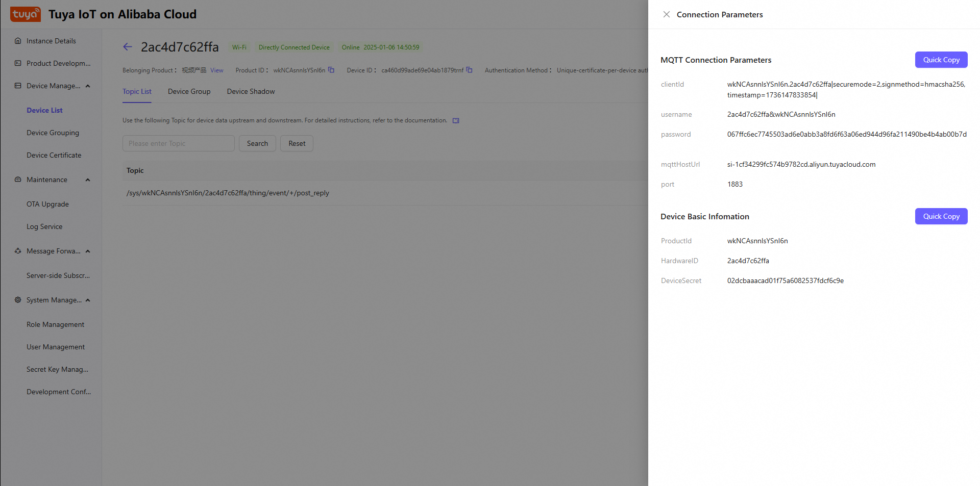The image size is (980, 486).
Task: Switch to the Device Group tab
Action: tap(189, 91)
